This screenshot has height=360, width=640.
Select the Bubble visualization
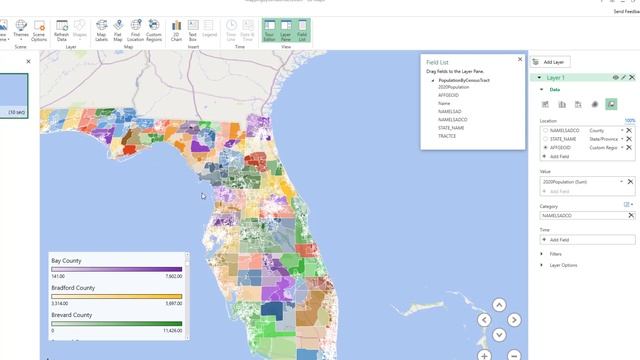point(578,104)
